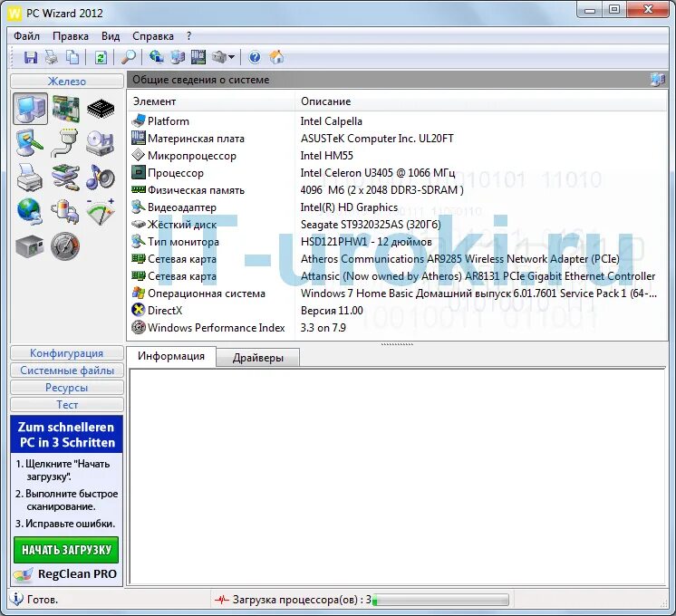Expand the Конфигурация sidebar section
676x616 pixels.
67,353
